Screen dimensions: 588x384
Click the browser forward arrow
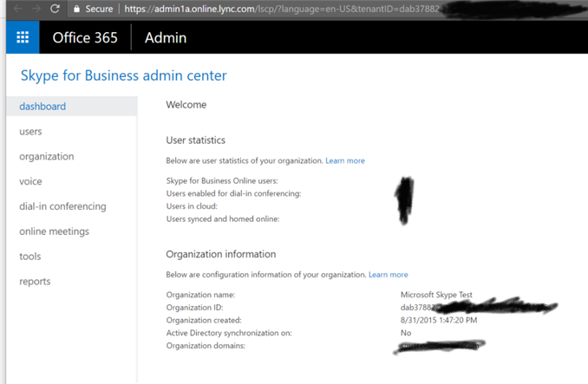point(36,9)
